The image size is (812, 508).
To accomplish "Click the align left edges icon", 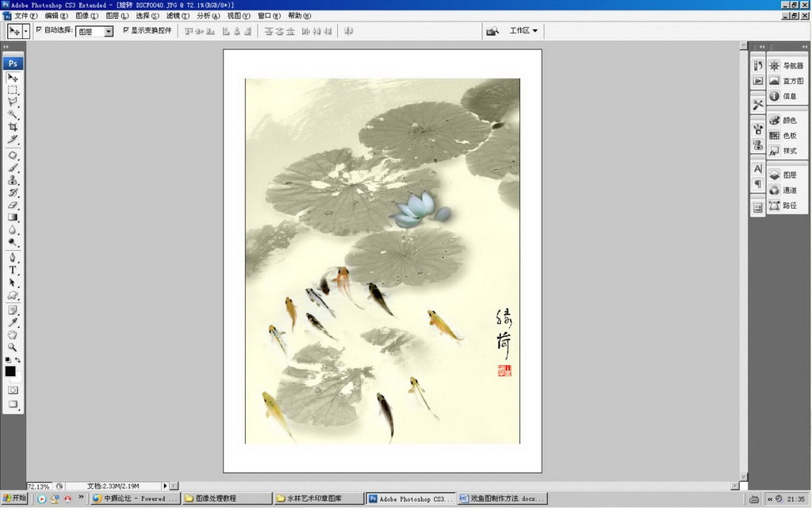I will (x=226, y=32).
